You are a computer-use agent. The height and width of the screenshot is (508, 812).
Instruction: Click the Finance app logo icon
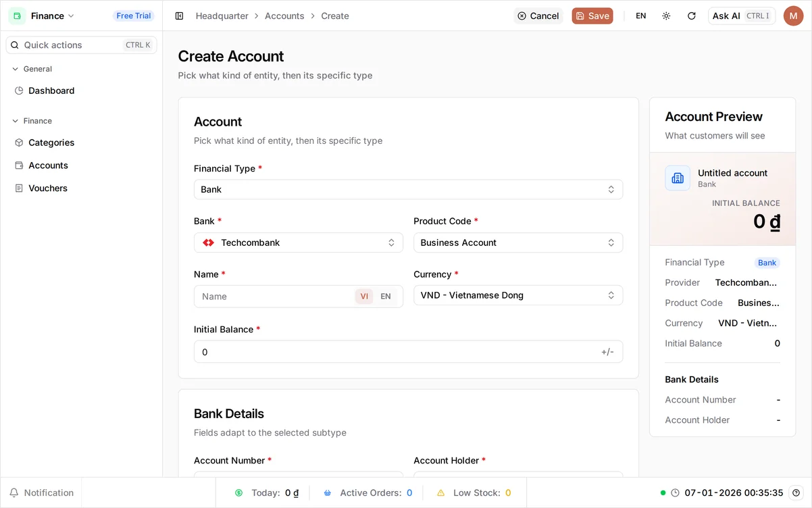(17, 16)
